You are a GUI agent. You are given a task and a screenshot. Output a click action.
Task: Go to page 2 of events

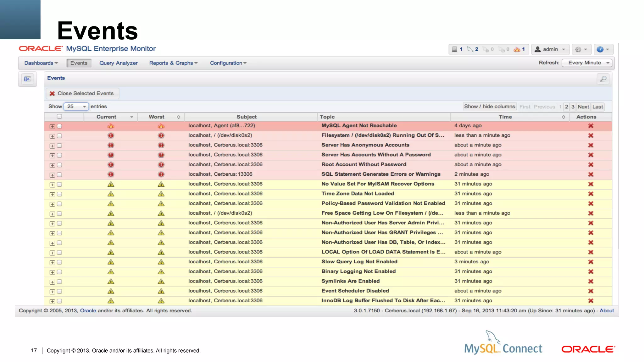[566, 107]
